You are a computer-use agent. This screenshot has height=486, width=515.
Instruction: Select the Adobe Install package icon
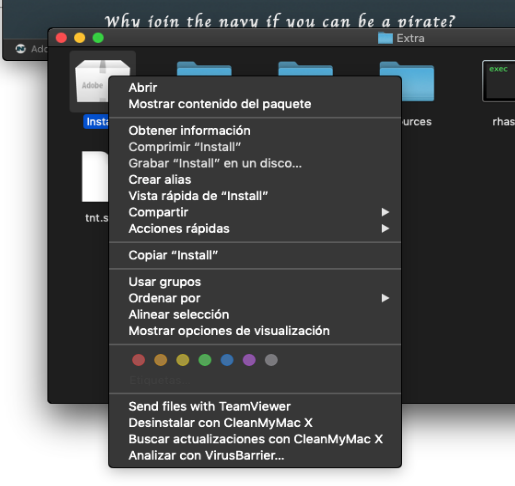[x=92, y=81]
